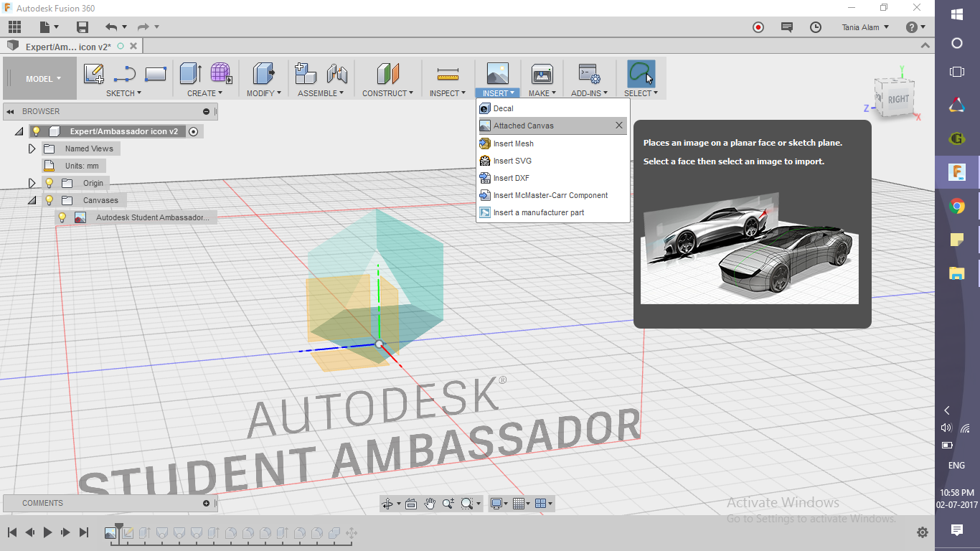
Task: Click the Undo arrow
Action: (111, 27)
